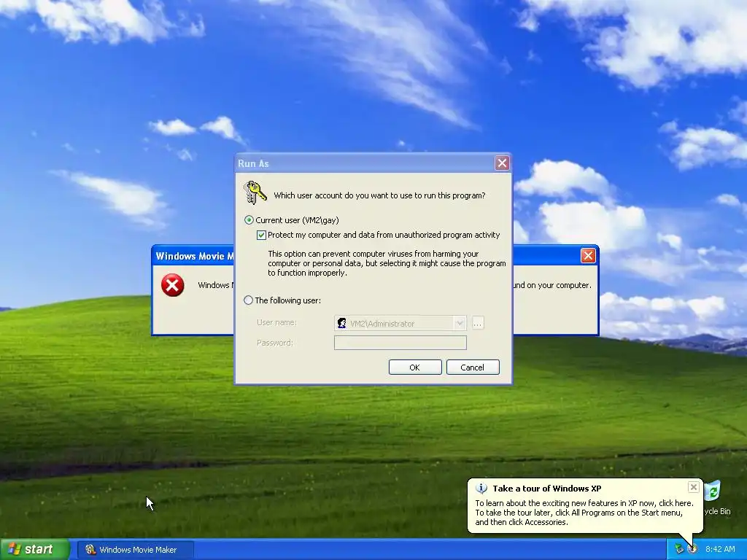The width and height of the screenshot is (747, 560).
Task: Select the Current user radio button
Action: 249,220
